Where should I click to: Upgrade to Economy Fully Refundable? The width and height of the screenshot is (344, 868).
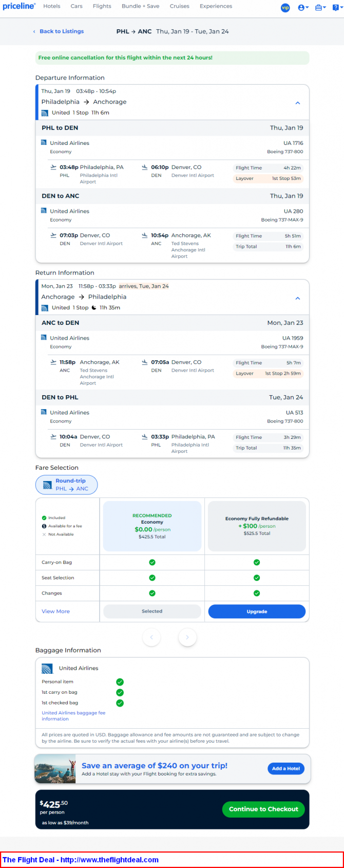[257, 612]
